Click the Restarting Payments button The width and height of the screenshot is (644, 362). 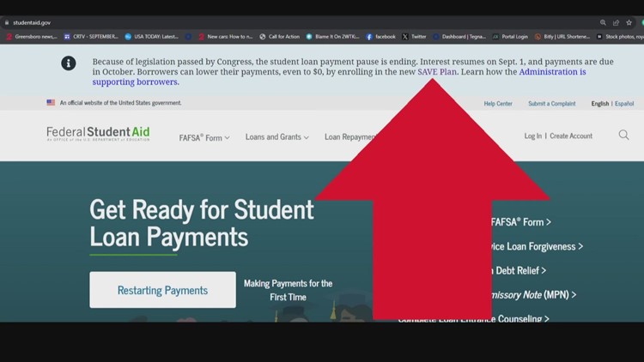(162, 290)
